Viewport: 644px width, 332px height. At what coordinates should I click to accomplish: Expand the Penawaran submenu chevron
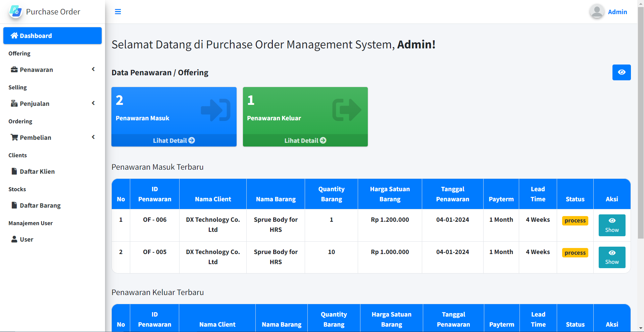[93, 69]
